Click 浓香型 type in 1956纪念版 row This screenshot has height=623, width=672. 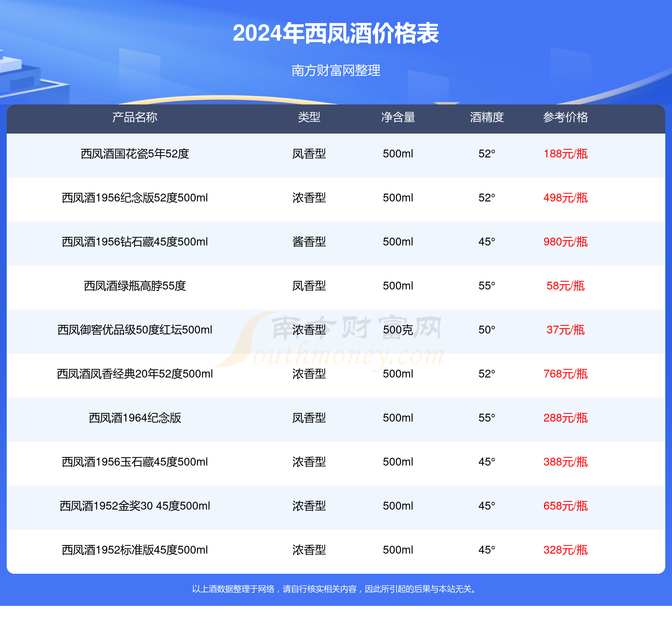(309, 198)
